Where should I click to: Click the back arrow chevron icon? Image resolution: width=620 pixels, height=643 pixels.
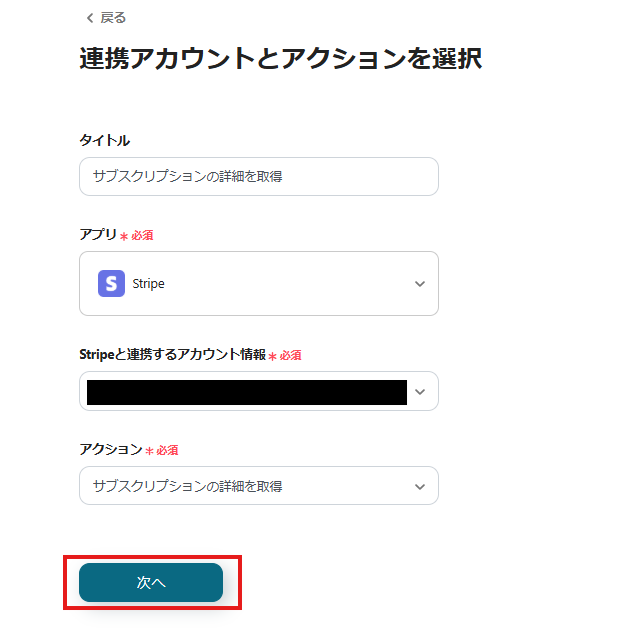[89, 18]
